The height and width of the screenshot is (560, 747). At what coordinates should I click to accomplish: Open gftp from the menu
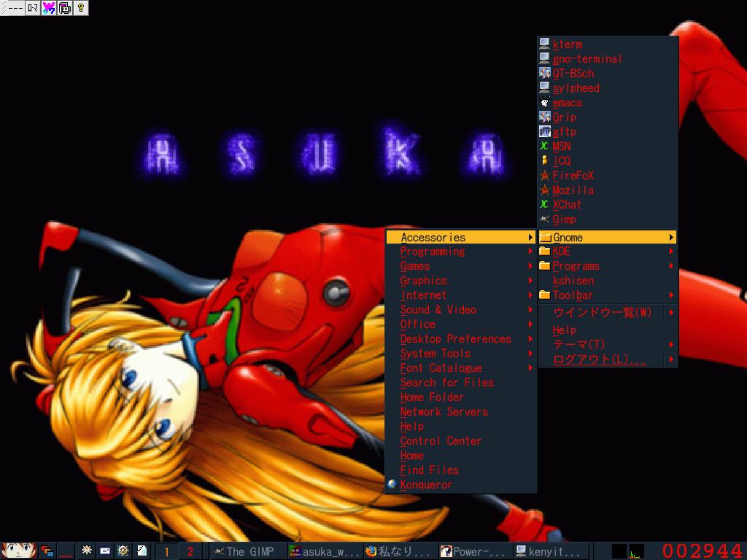coord(564,132)
